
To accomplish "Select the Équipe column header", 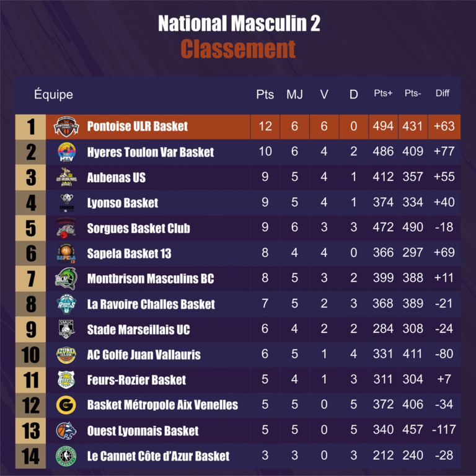I will (53, 95).
